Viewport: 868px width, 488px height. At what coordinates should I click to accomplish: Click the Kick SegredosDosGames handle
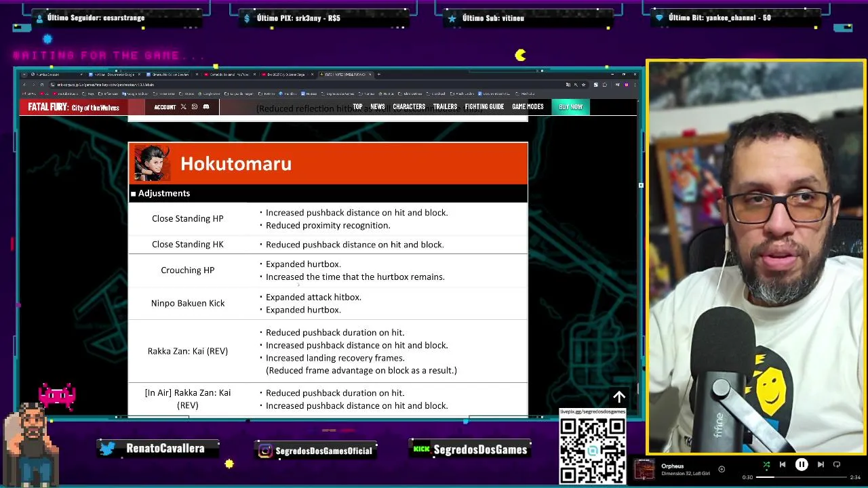tap(480, 449)
